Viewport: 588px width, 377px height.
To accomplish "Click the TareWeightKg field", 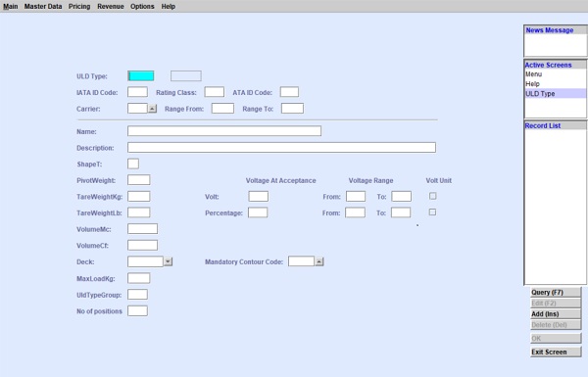I will (139, 197).
